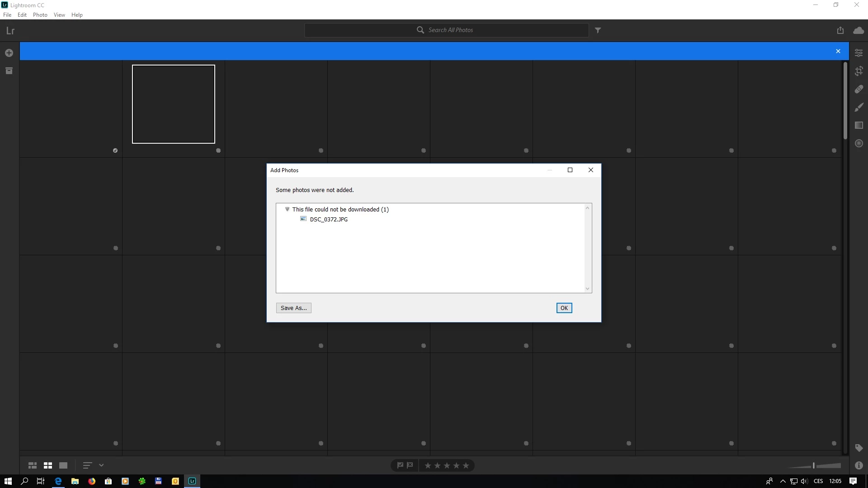This screenshot has width=868, height=488.
Task: Open the Photo menu
Action: click(40, 15)
